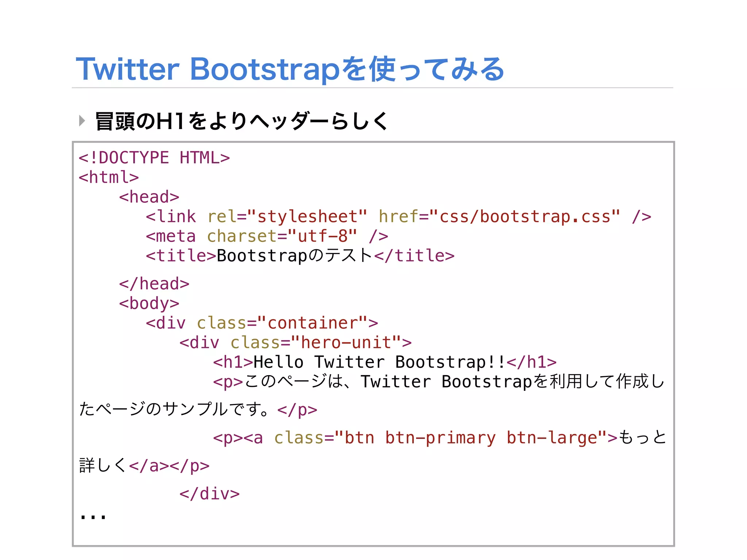This screenshot has height=560, width=747.
Task: Click the div class="hero-unit" line
Action: pos(295,343)
